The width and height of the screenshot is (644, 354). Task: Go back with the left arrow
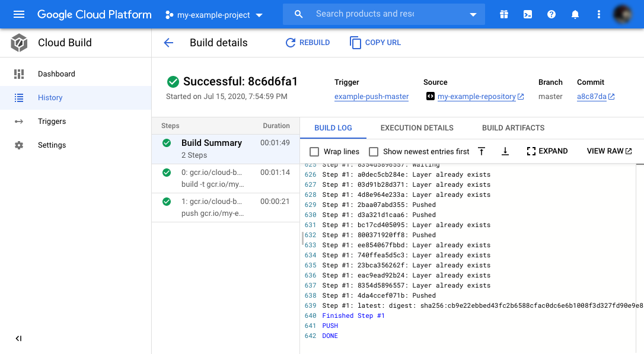168,43
